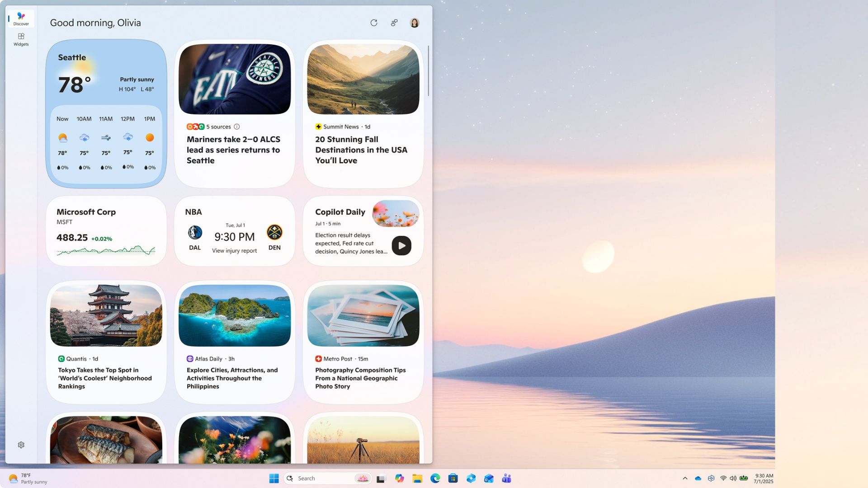Click the Windows Start button
This screenshot has width=868, height=488.
tap(274, 479)
